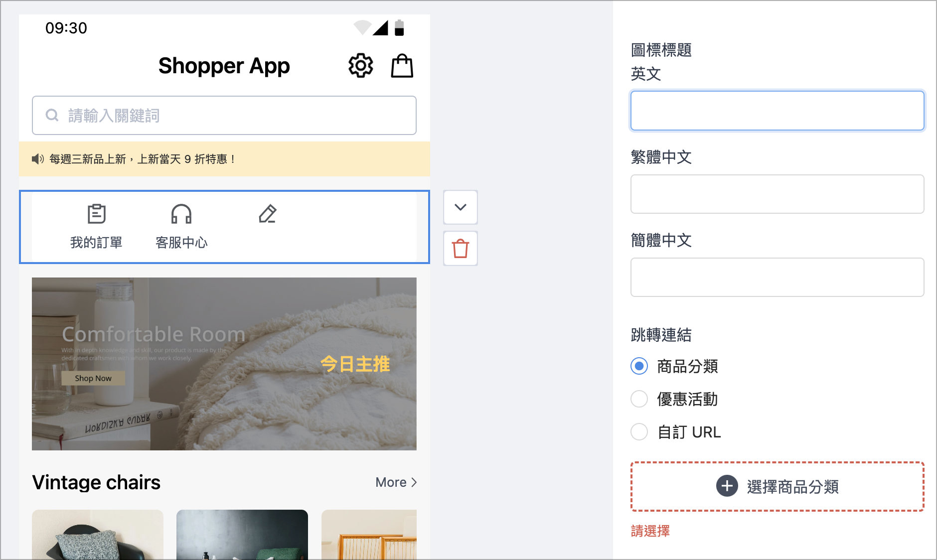Open the shopping bag icon

point(402,66)
